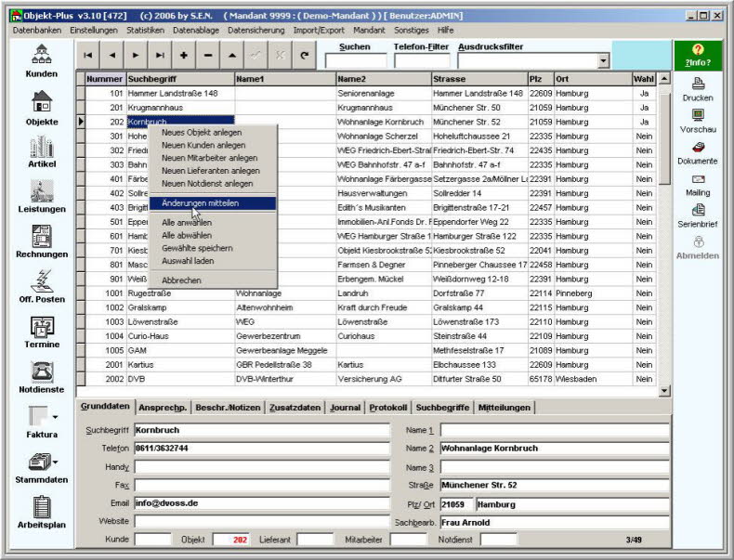Go to next record arrow
Image resolution: width=734 pixels, height=560 pixels.
pyautogui.click(x=136, y=55)
